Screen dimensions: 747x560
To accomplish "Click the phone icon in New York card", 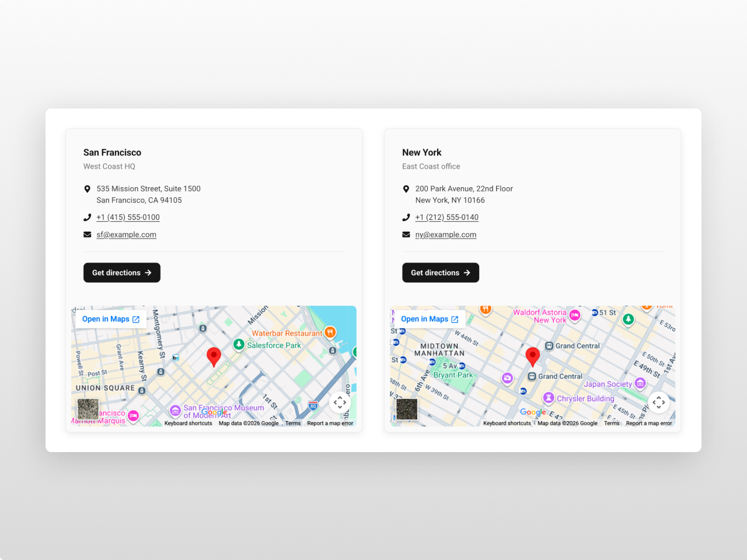I will point(406,218).
